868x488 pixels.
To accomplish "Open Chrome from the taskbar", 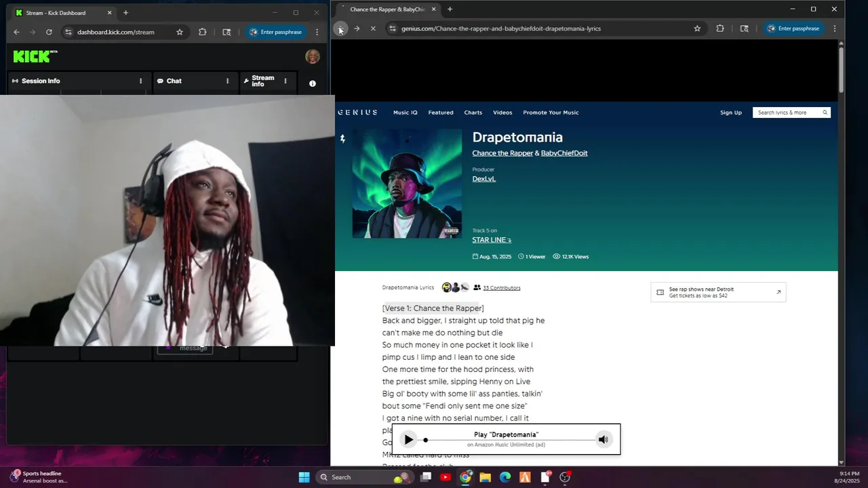I will click(x=465, y=477).
